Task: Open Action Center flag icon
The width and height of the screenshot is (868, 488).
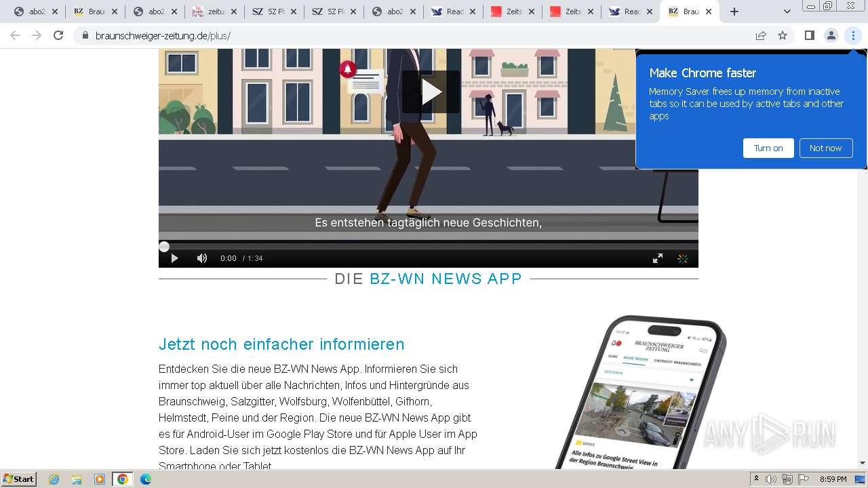Action: coord(804,479)
